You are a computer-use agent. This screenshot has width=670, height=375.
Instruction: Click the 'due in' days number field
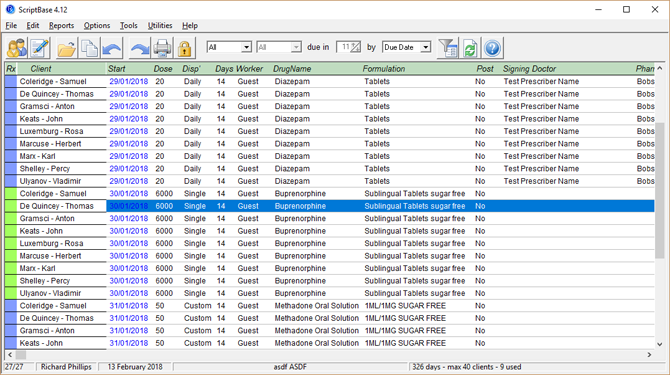point(349,47)
